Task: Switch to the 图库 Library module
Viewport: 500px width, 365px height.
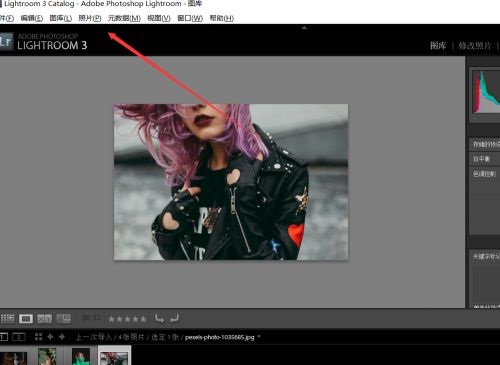Action: coord(438,46)
